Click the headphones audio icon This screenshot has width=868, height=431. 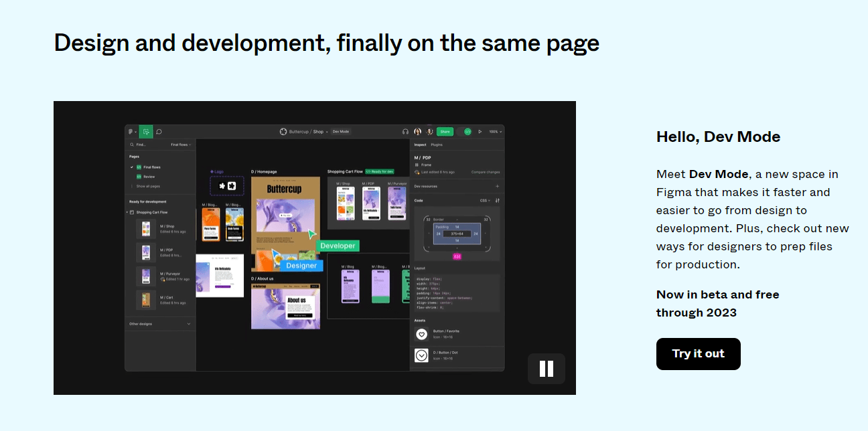[x=405, y=132]
